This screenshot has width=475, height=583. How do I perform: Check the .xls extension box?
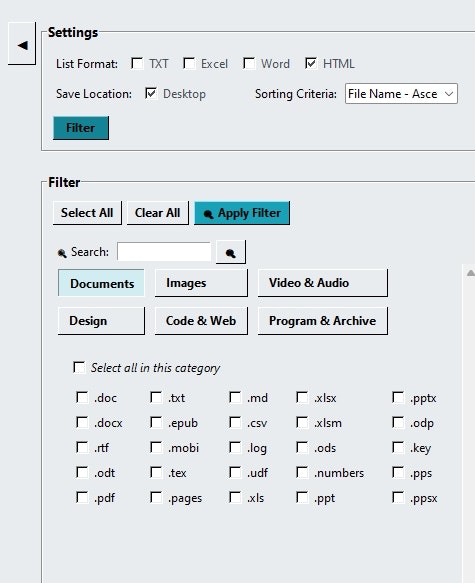pyautogui.click(x=235, y=497)
